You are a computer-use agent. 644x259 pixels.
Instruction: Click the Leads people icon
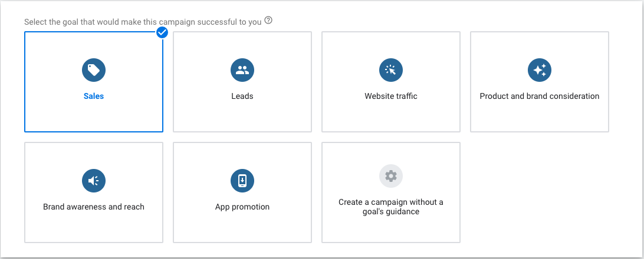coord(242,71)
